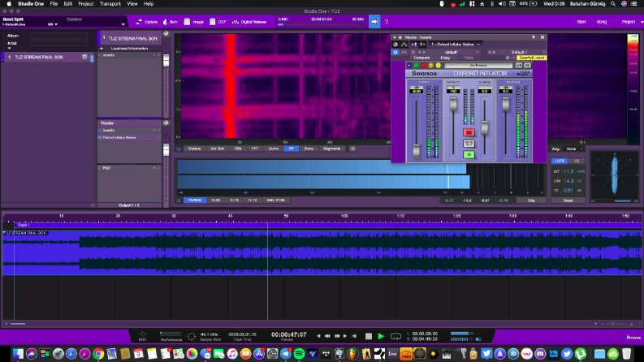
Task: Select the Octave spectrum display tab
Action: [194, 149]
